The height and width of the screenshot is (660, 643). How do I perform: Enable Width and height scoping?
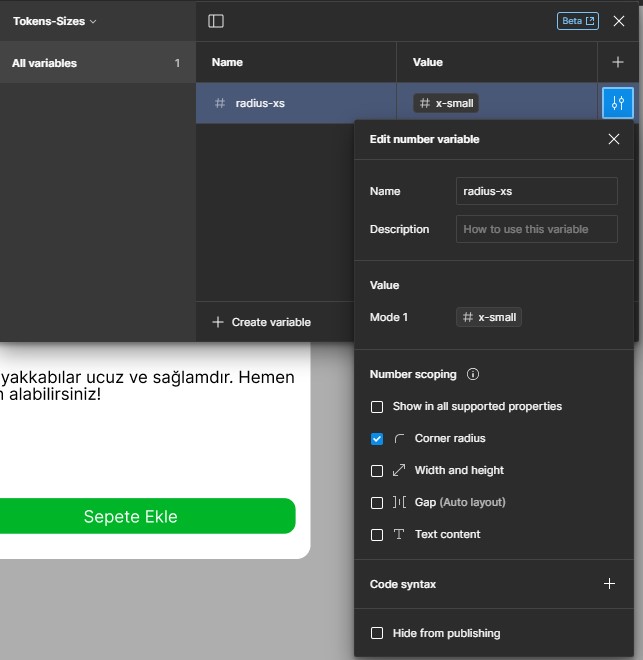tap(377, 471)
